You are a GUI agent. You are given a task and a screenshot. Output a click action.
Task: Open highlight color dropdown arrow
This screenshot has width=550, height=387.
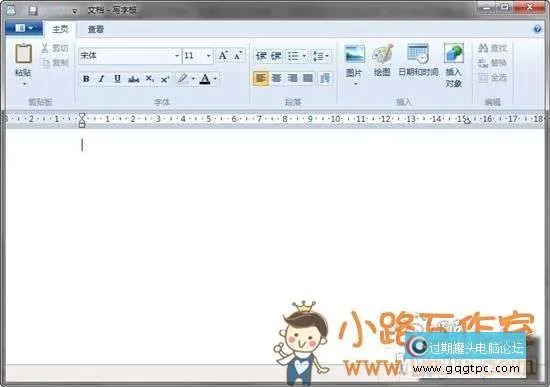pos(193,79)
